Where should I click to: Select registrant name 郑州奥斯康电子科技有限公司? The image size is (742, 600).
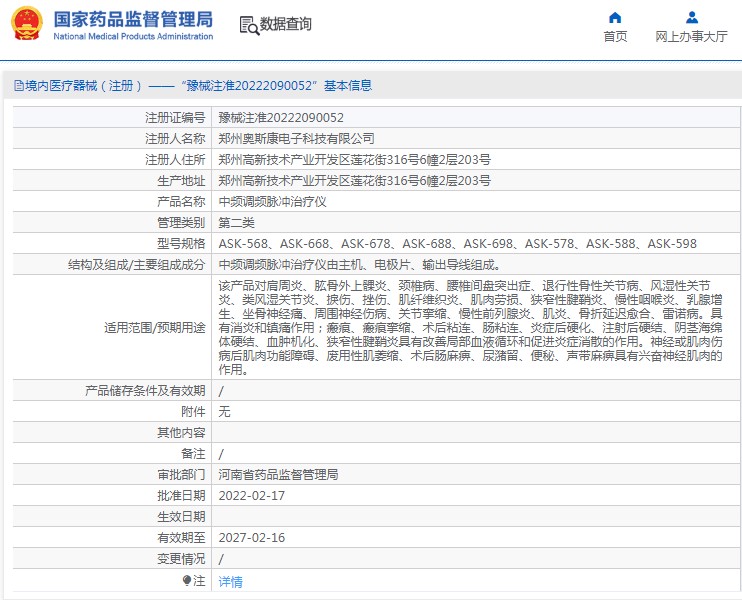(296, 139)
